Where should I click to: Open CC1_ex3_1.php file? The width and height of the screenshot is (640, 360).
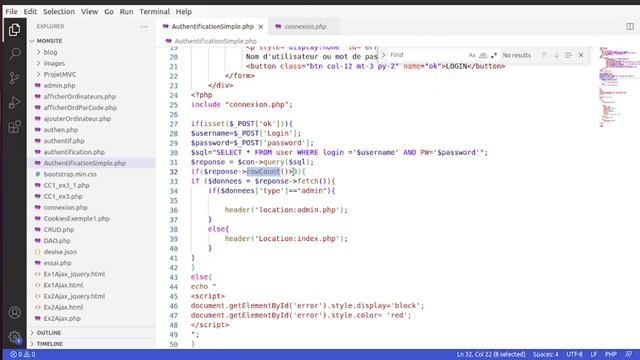point(67,185)
